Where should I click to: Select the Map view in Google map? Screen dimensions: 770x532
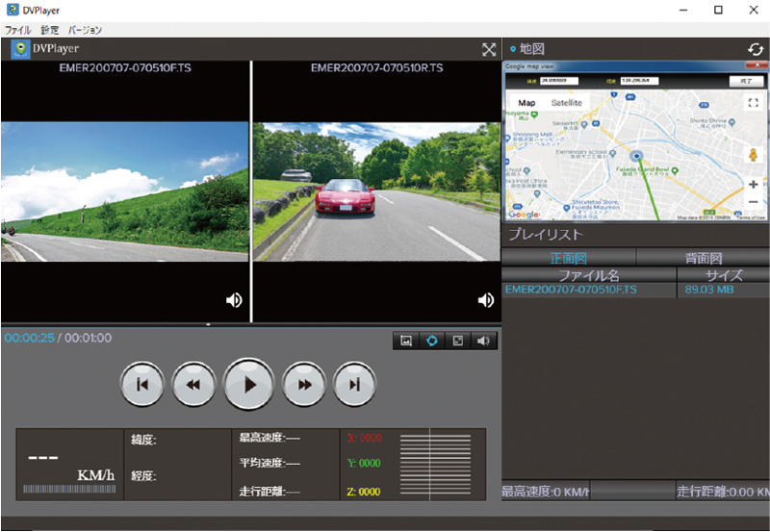click(526, 103)
